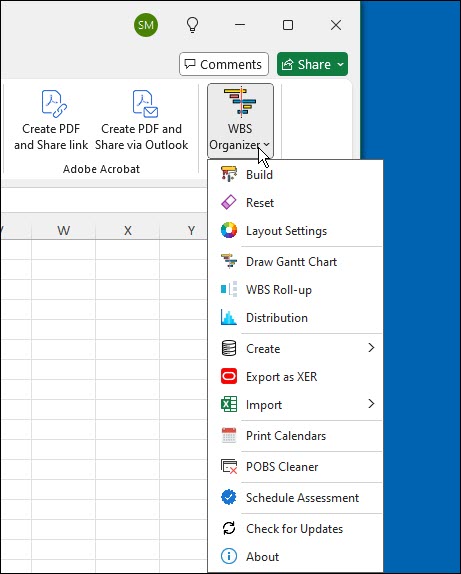Open the lightbulb ideas icon
The width and height of the screenshot is (461, 574).
(193, 25)
